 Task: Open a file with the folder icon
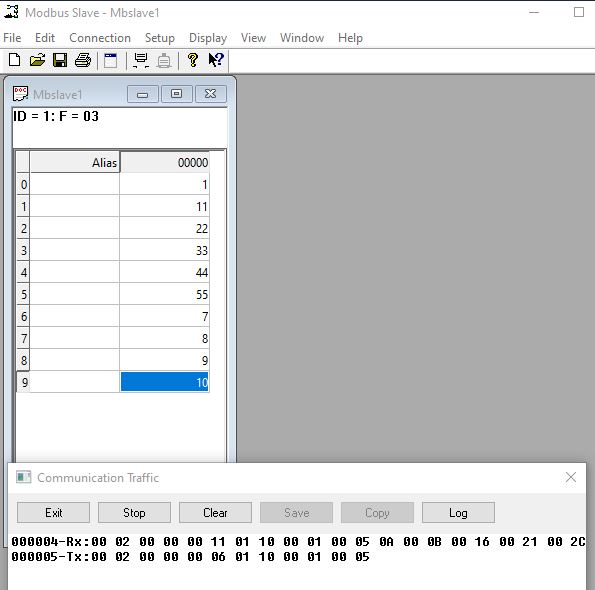pos(37,60)
